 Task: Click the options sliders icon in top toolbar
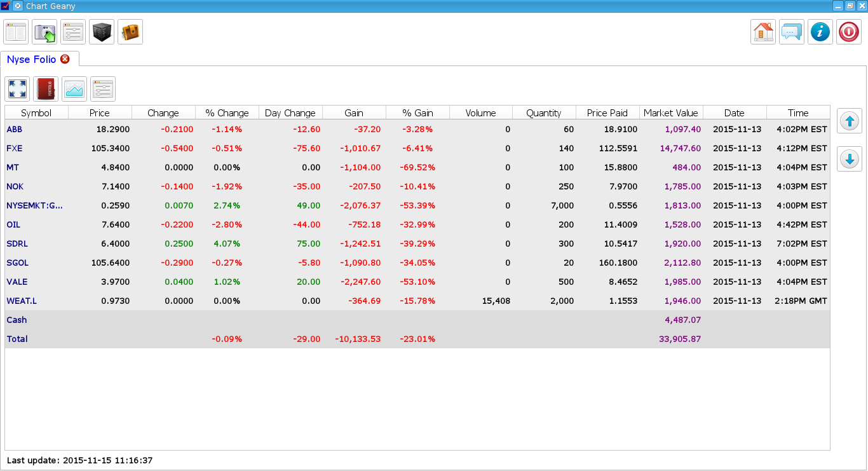click(73, 32)
